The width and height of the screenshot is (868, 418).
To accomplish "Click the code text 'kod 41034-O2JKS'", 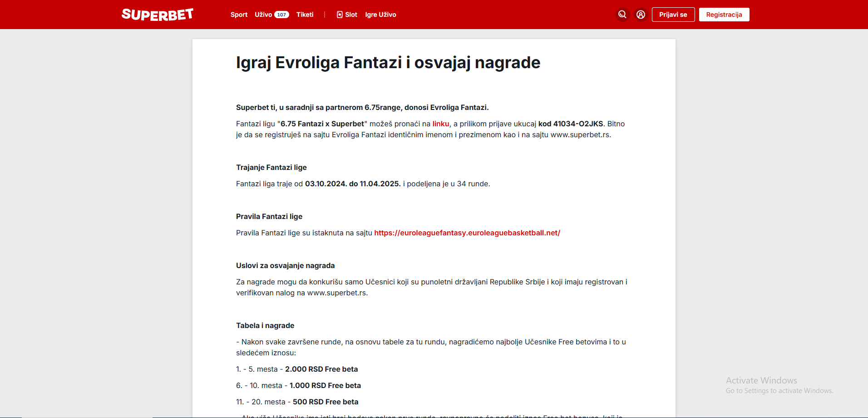I will coord(571,124).
